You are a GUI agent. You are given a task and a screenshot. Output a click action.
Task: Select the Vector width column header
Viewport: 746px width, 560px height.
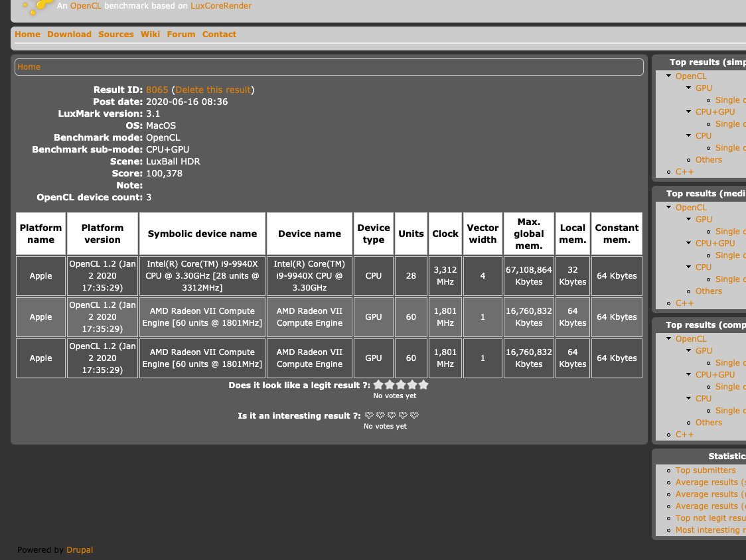tap(483, 234)
